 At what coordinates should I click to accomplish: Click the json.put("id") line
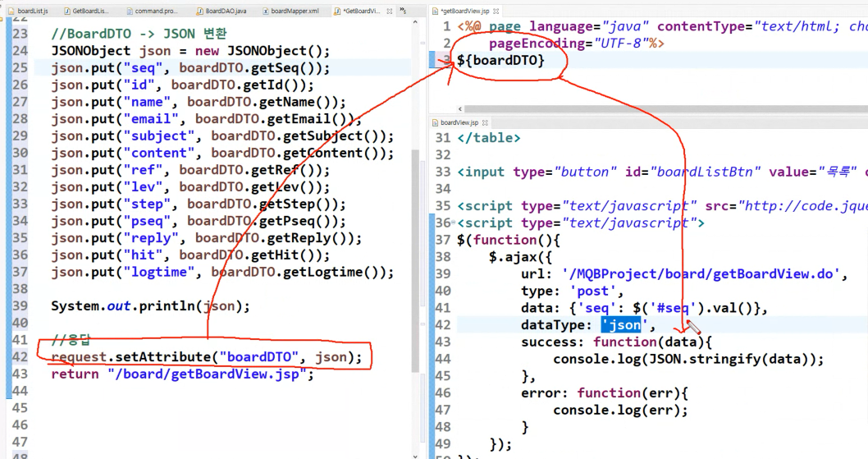pos(182,85)
